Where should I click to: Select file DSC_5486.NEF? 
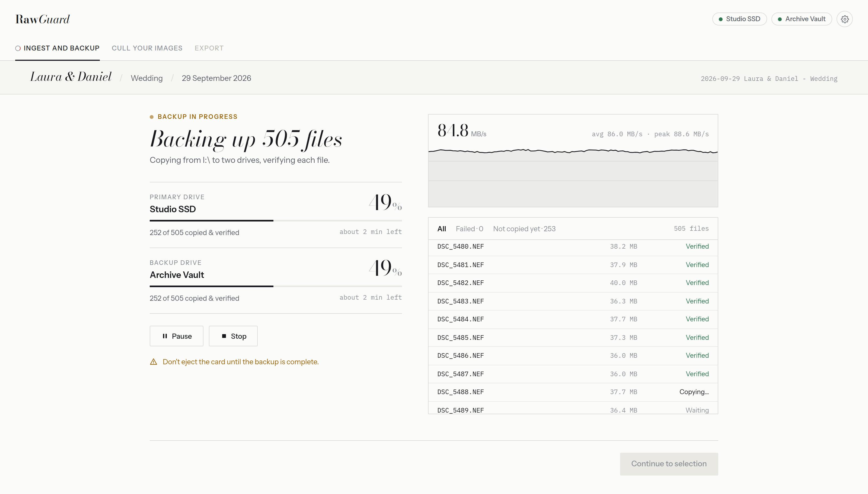coord(573,356)
